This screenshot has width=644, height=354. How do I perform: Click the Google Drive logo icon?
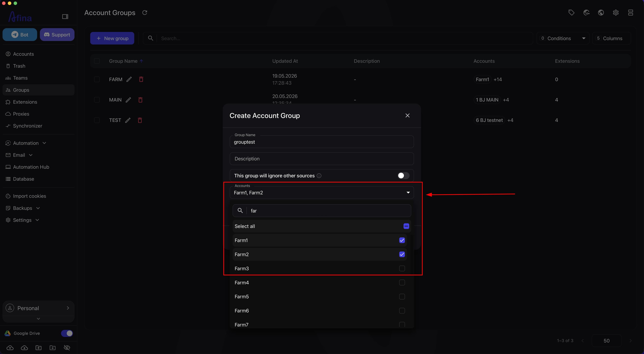tap(8, 333)
